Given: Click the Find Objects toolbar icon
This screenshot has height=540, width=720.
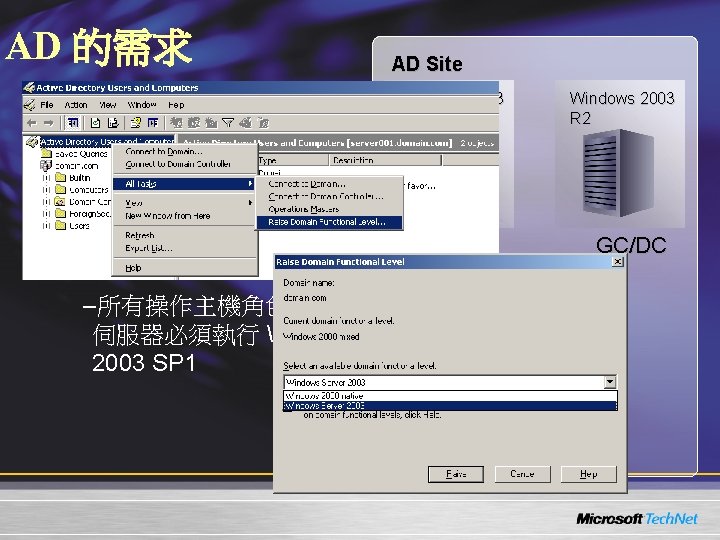Looking at the screenshot, I should (246, 123).
